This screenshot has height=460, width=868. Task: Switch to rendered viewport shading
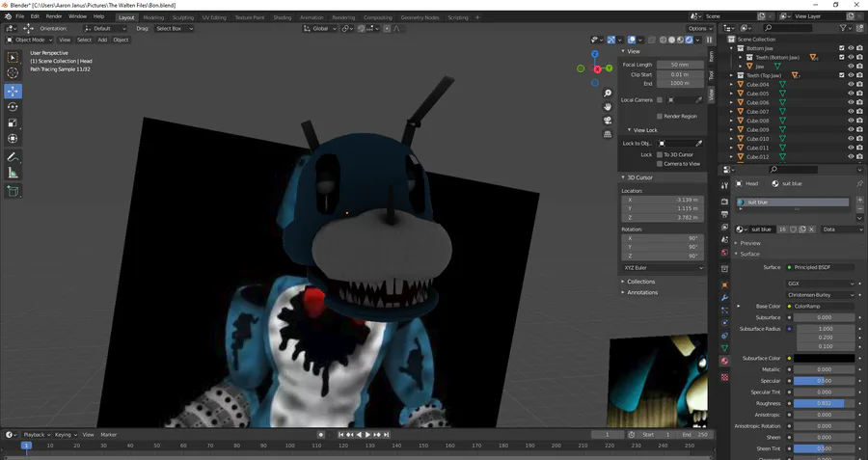690,40
